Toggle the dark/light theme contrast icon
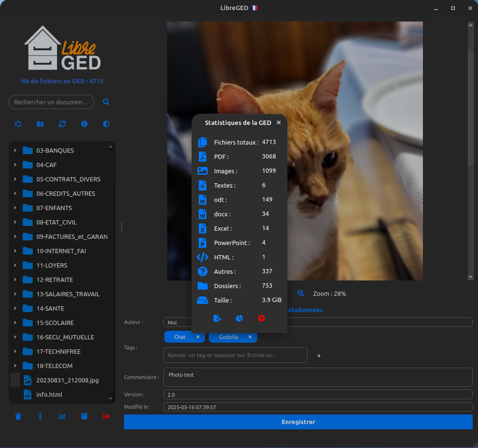 [x=106, y=124]
